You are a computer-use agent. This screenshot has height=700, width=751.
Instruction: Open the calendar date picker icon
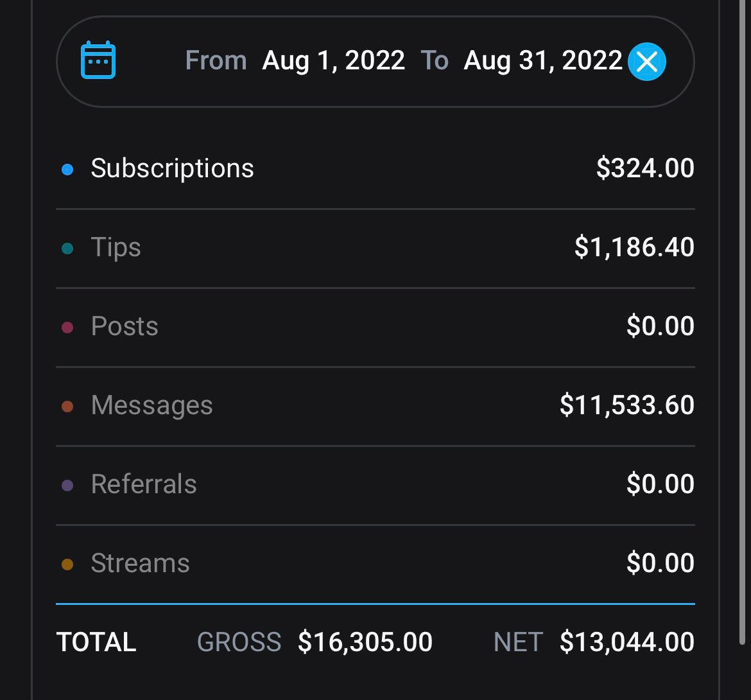coord(98,60)
